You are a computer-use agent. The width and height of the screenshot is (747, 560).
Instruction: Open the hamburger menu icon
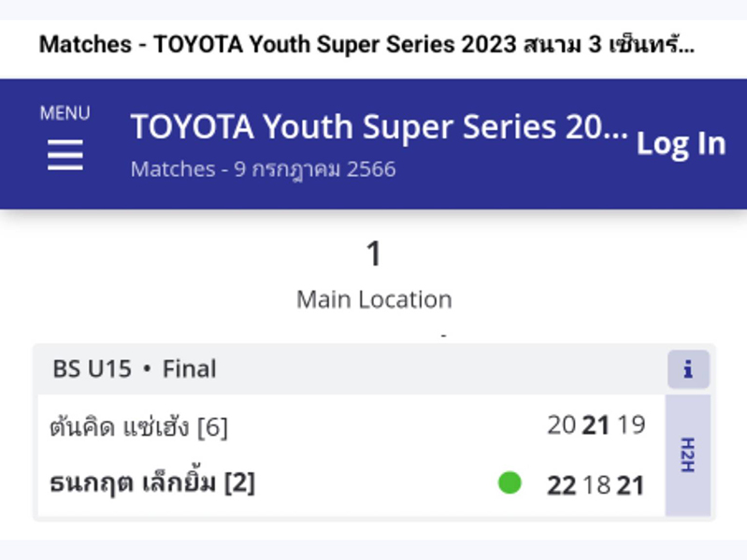(65, 155)
